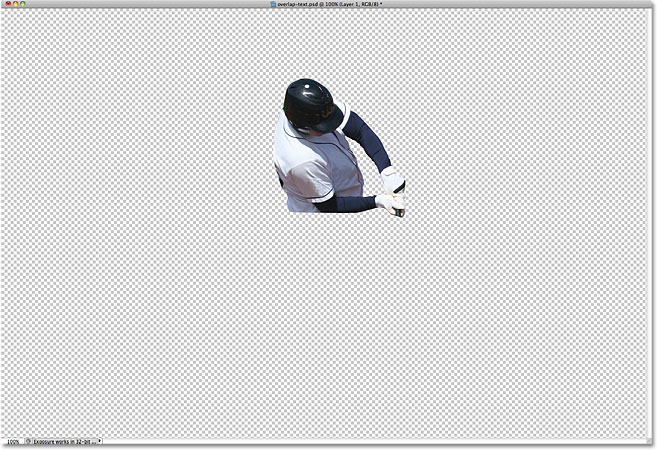Click the 'overlap-text.psd' window title

pyautogui.click(x=329, y=4)
